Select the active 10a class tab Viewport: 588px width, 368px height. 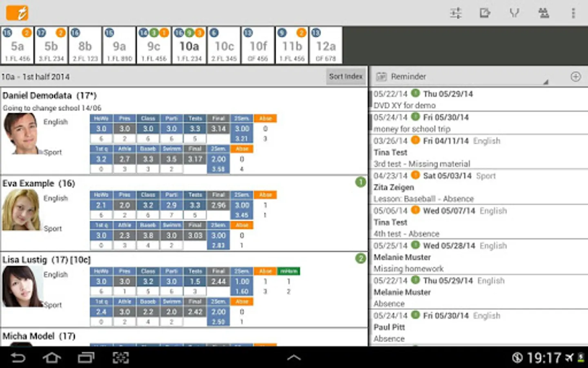(189, 45)
